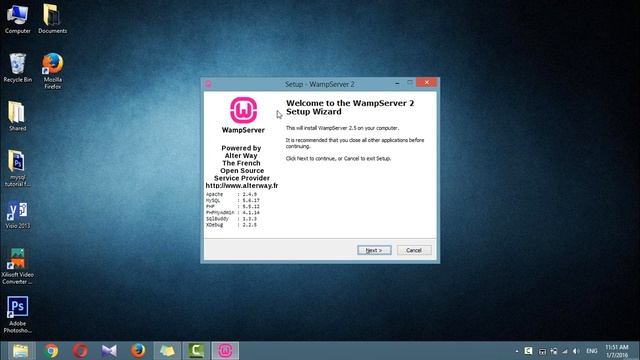This screenshot has height=360, width=640.
Task: Open Sticky Notes from the taskbar
Action: [x=167, y=351]
